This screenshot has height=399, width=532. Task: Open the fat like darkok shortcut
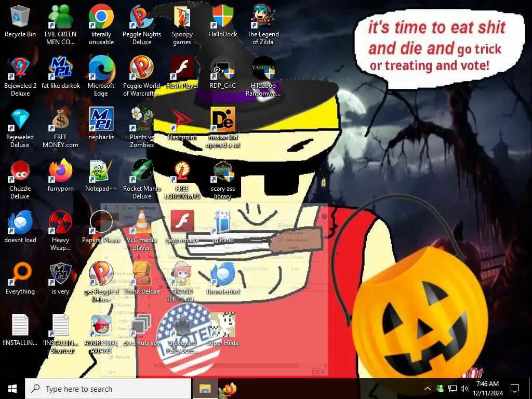tap(60, 73)
